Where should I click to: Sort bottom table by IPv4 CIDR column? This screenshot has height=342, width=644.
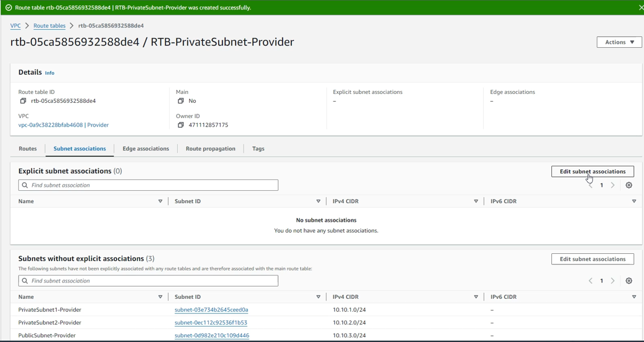click(476, 297)
